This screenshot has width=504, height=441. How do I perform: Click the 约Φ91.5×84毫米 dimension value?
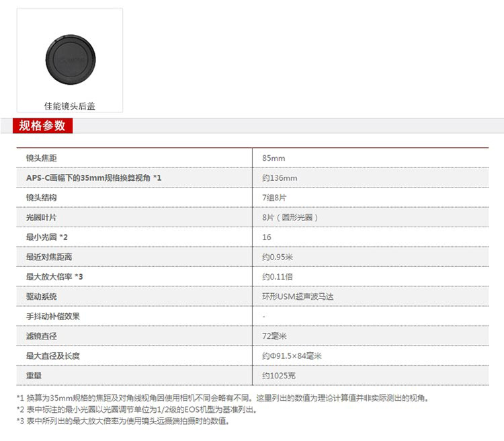(x=292, y=356)
